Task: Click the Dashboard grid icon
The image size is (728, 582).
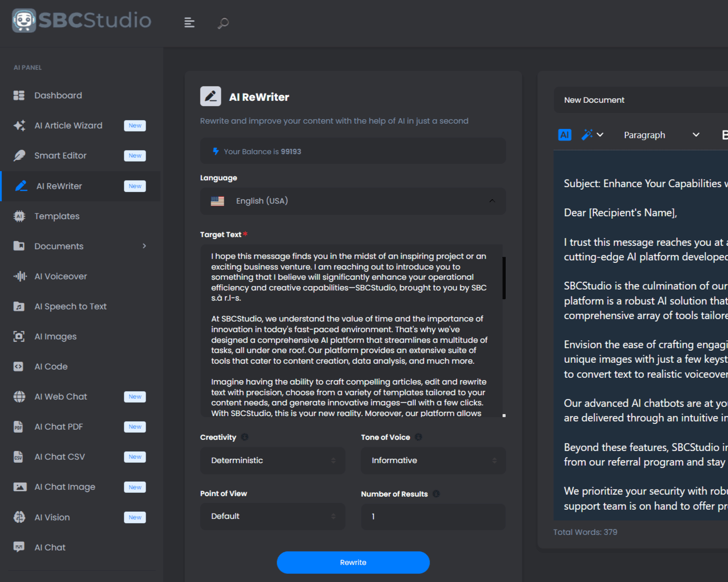Action: coord(19,96)
